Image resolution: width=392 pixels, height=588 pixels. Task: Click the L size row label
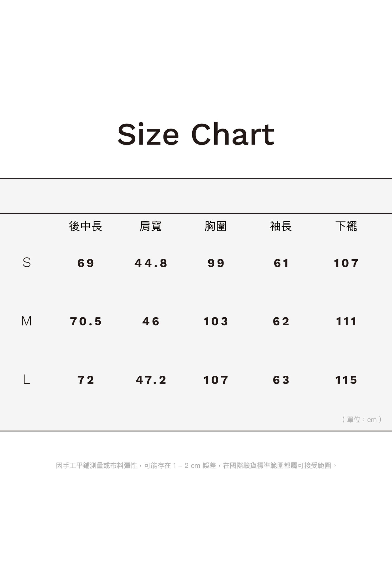[27, 379]
